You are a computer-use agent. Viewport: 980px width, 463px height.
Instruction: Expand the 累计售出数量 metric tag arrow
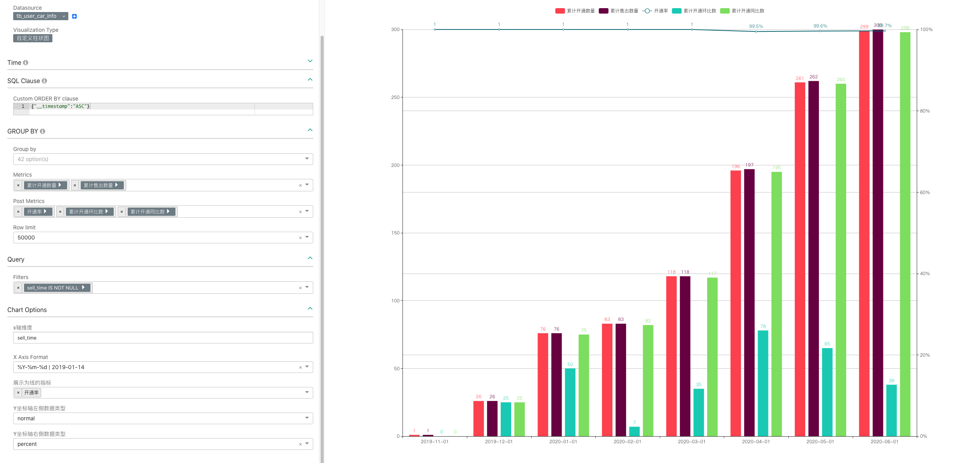116,185
